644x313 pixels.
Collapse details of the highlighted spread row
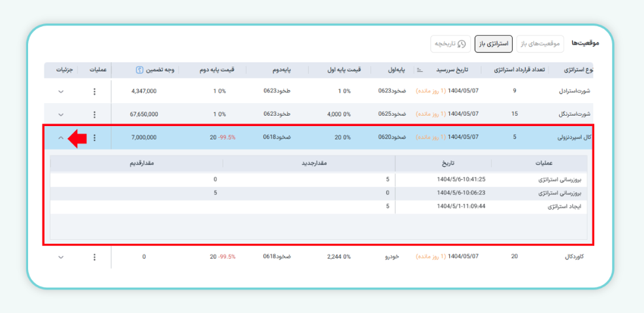pyautogui.click(x=61, y=138)
